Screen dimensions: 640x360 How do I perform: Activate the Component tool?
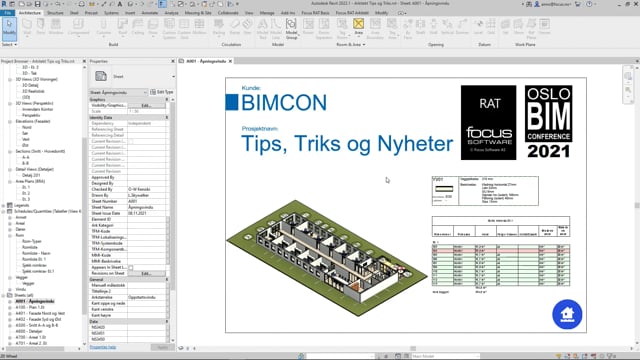click(x=78, y=27)
